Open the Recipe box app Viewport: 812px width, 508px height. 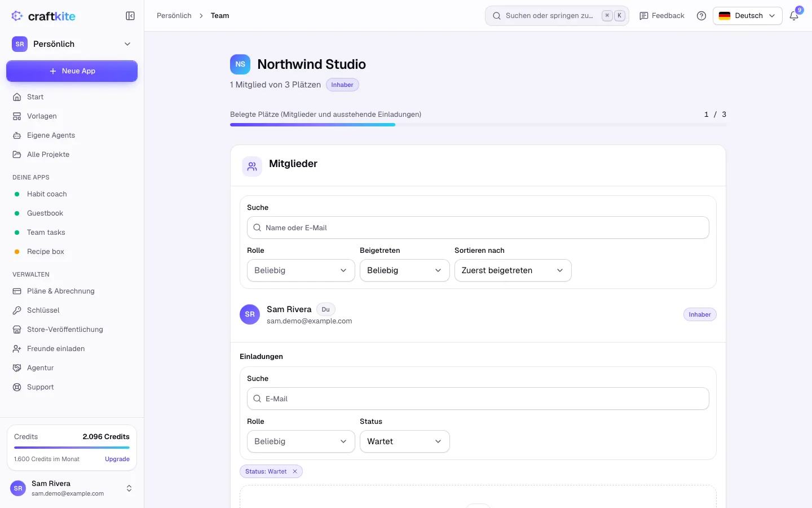tap(72, 252)
